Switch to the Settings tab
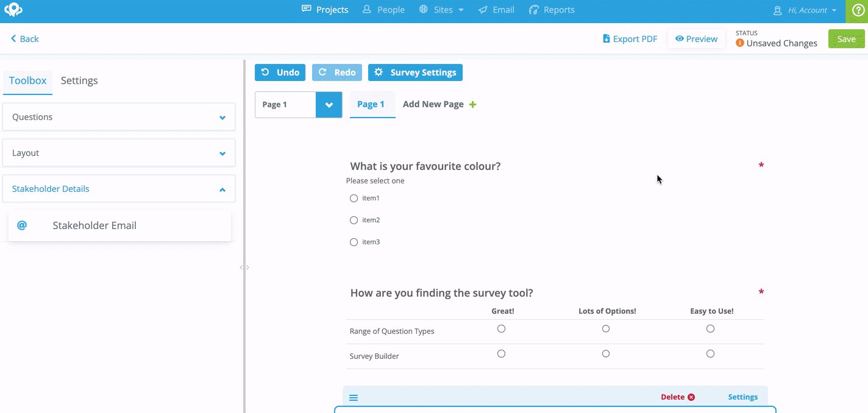Image resolution: width=868 pixels, height=413 pixels. [79, 80]
